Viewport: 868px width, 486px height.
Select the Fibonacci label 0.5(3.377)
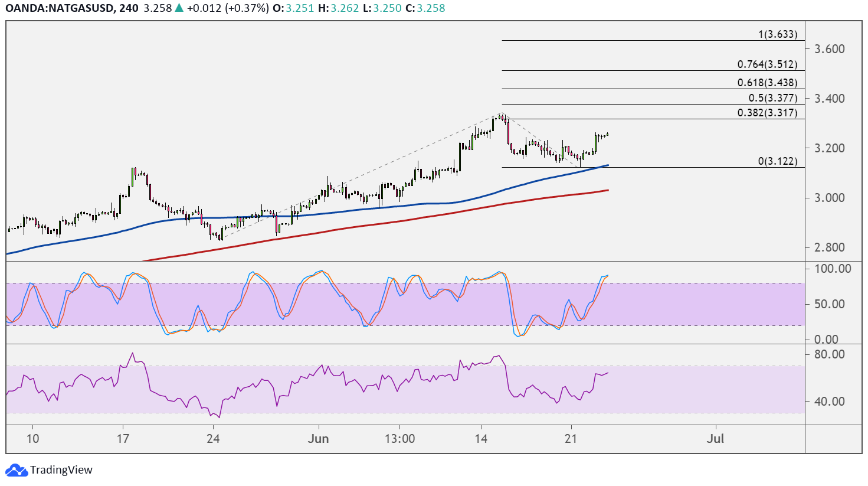773,98
